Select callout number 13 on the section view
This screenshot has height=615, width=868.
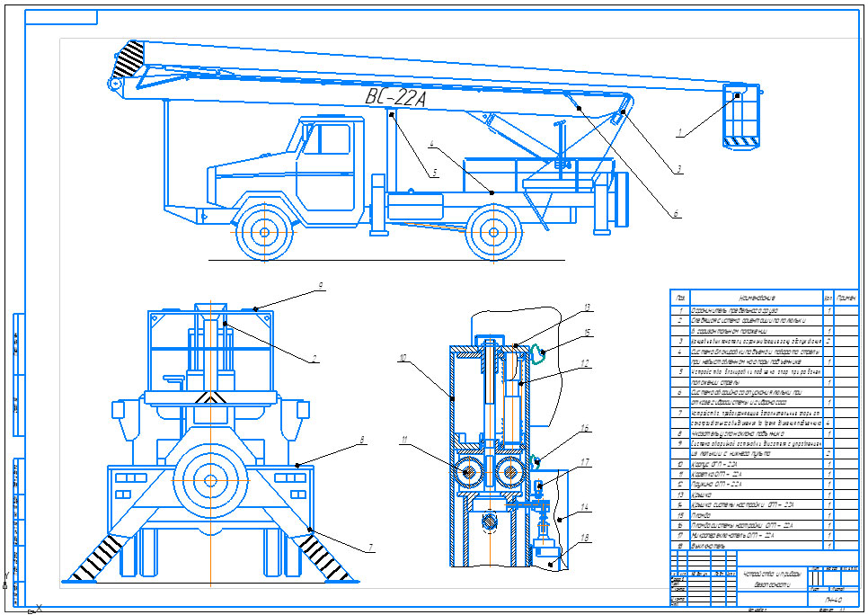click(587, 307)
